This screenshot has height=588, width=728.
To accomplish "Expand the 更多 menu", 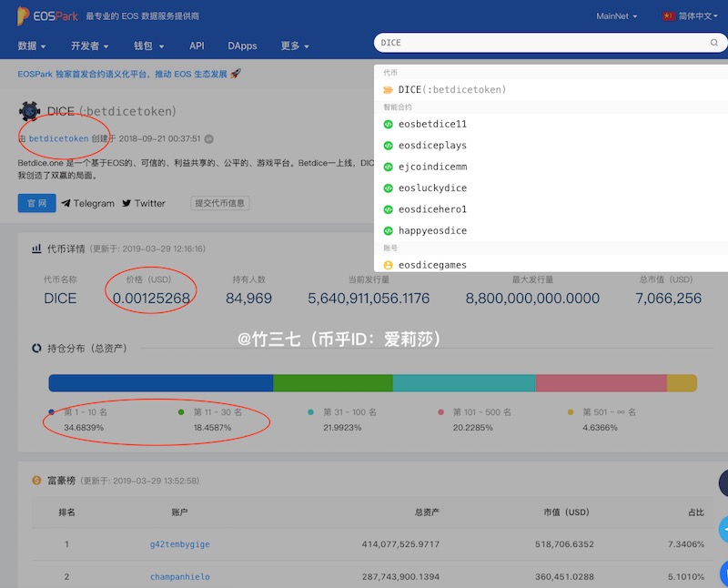I will coord(295,46).
